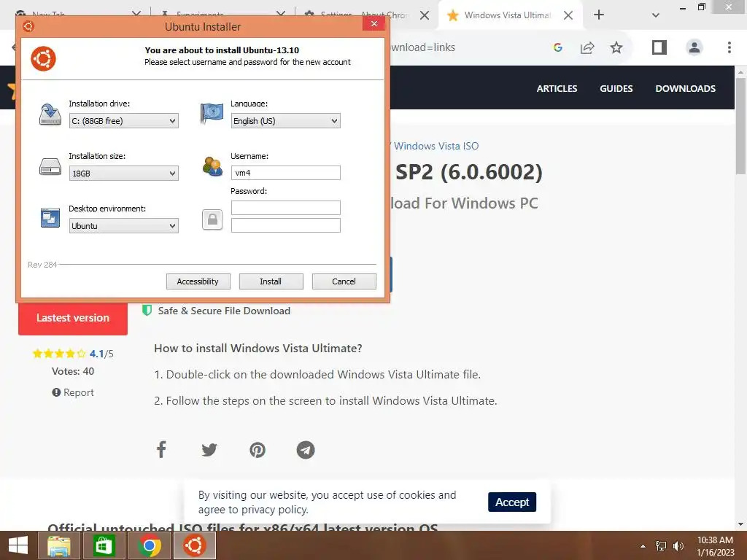Share this page from address bar
The image size is (747, 560).
[587, 47]
